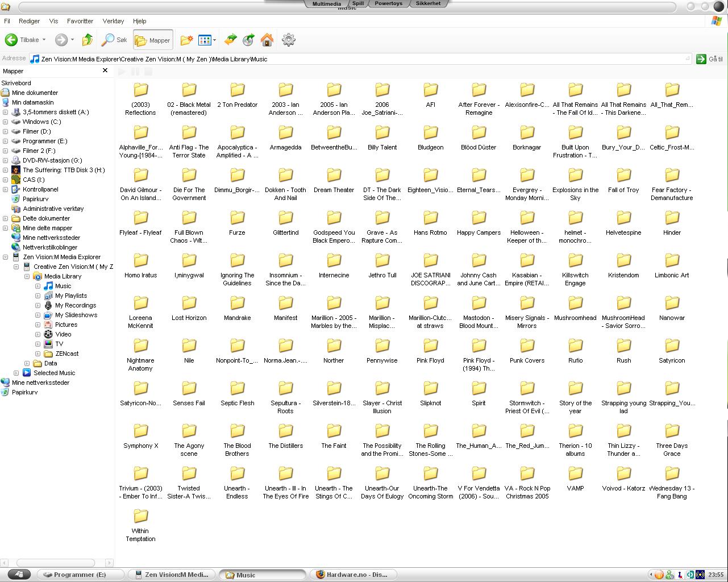The height and width of the screenshot is (582, 728).
Task: Open the Søk search tool
Action: pyautogui.click(x=114, y=40)
